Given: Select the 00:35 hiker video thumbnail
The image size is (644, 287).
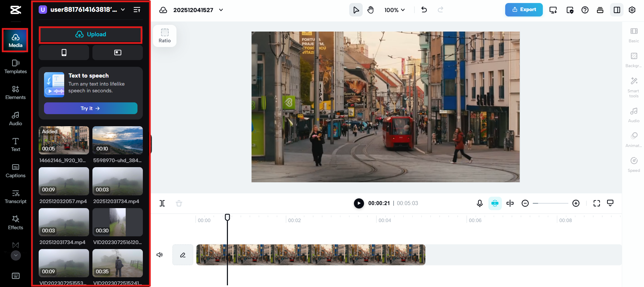Looking at the screenshot, I should pos(118,263).
